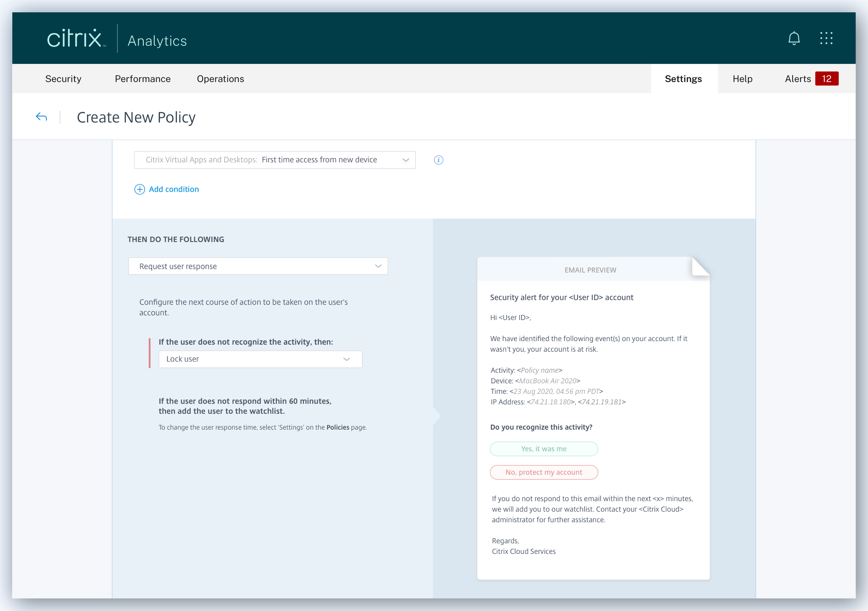The height and width of the screenshot is (611, 868).
Task: Click the notification bell icon
Action: (x=794, y=38)
